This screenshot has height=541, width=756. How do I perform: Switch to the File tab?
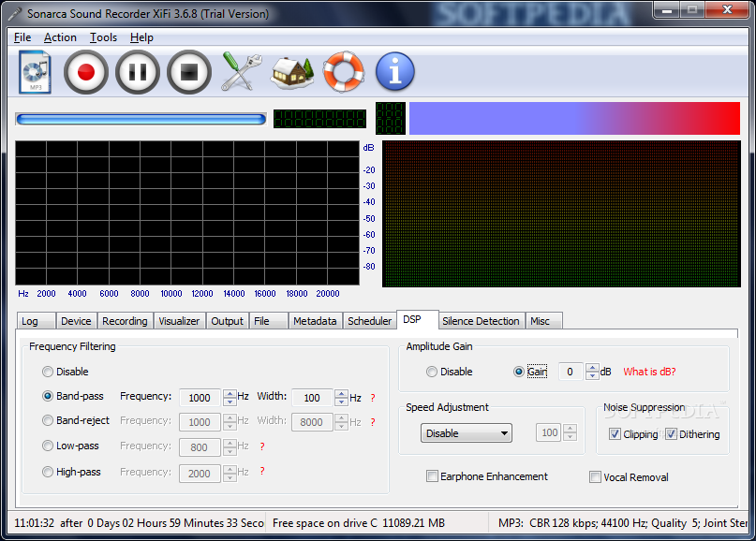click(x=268, y=321)
